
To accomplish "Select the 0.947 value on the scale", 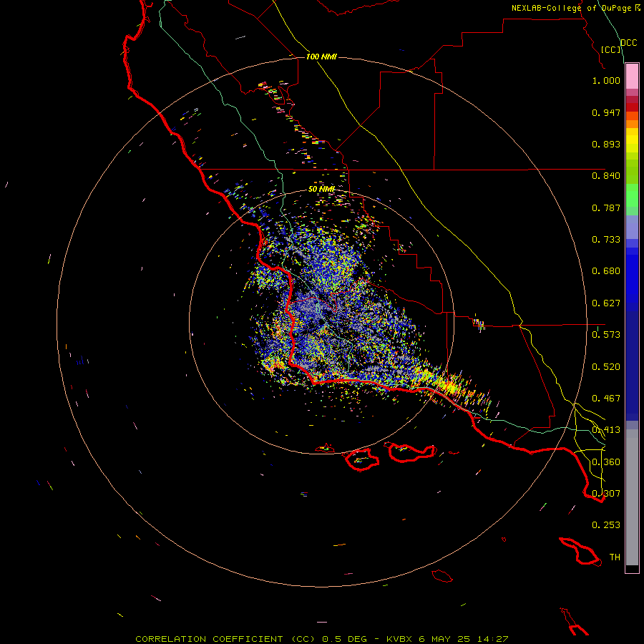I will tap(606, 112).
